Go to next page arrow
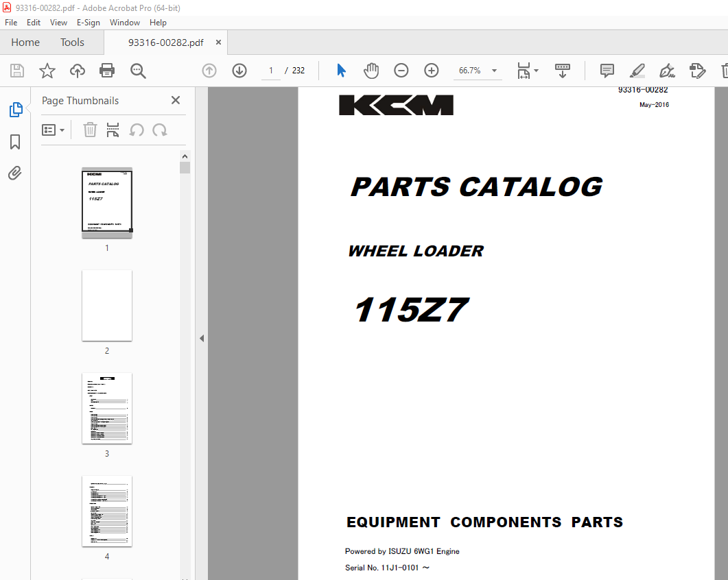 pyautogui.click(x=239, y=71)
